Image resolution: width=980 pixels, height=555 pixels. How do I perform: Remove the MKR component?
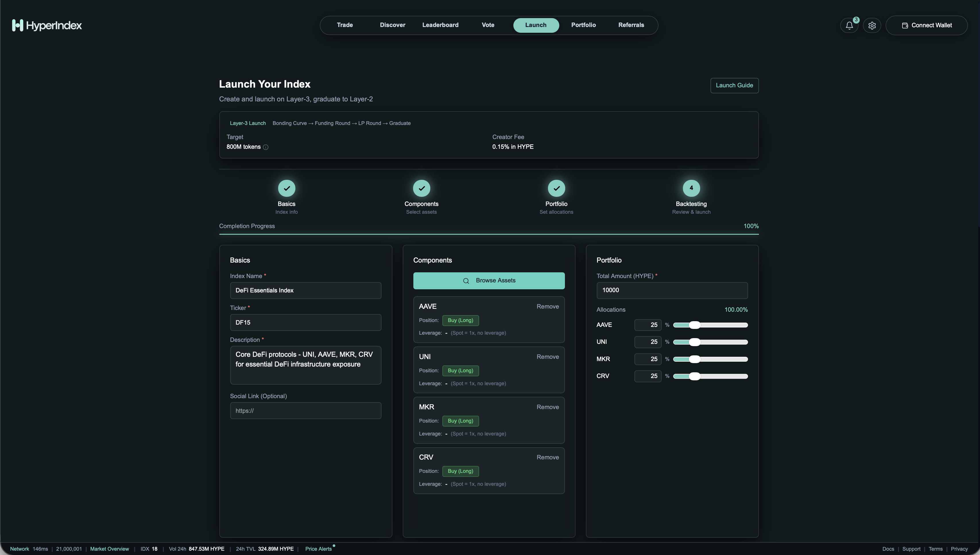click(547, 407)
